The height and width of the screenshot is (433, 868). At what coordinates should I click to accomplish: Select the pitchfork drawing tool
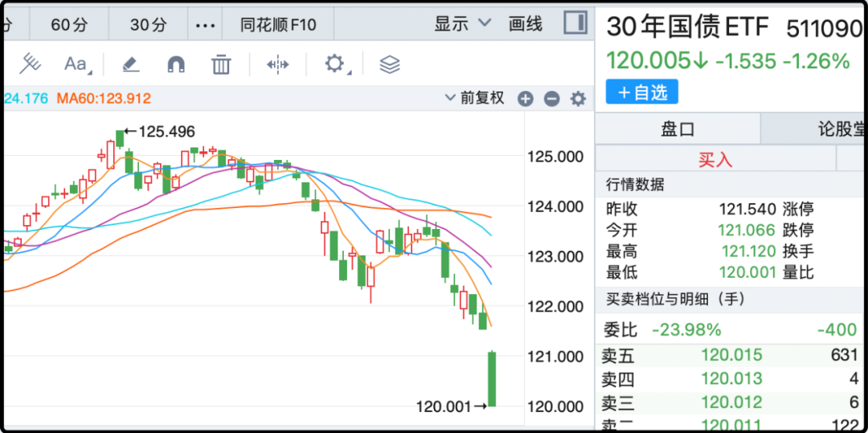pyautogui.click(x=30, y=63)
